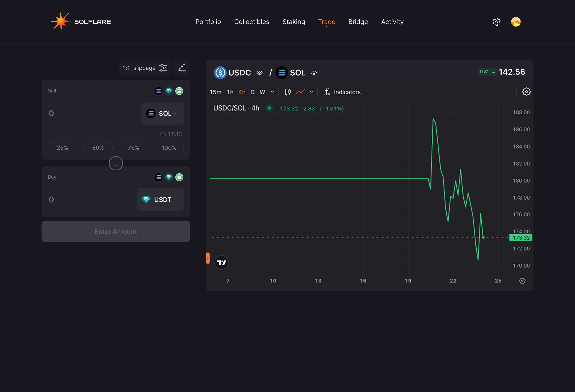Image resolution: width=575 pixels, height=392 pixels.
Task: Select the 4h timeframe
Action: [x=242, y=92]
